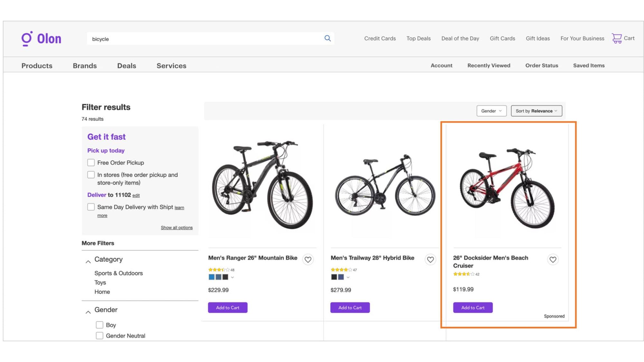Click the star rating on the Trailway Hybrid Bike

(341, 270)
